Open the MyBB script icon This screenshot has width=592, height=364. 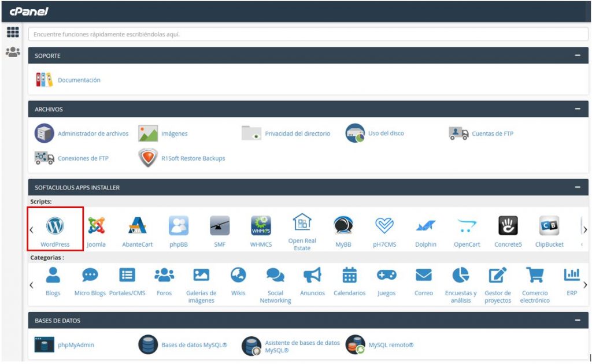coord(343,225)
